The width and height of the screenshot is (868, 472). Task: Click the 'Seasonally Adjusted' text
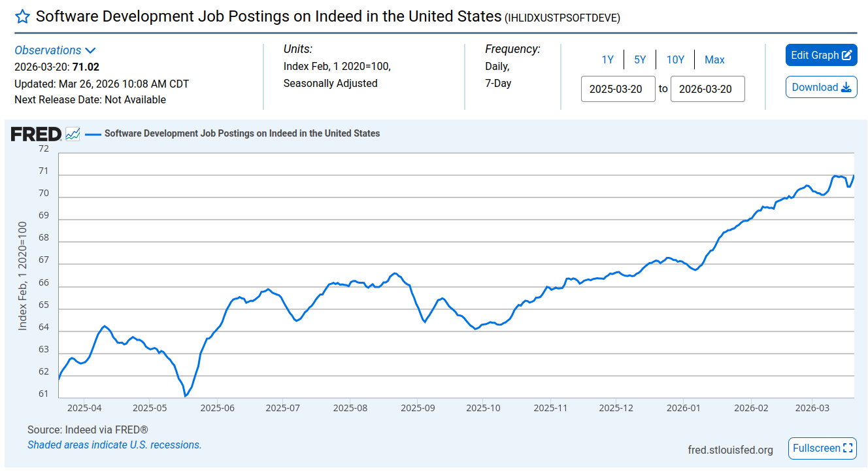click(331, 83)
